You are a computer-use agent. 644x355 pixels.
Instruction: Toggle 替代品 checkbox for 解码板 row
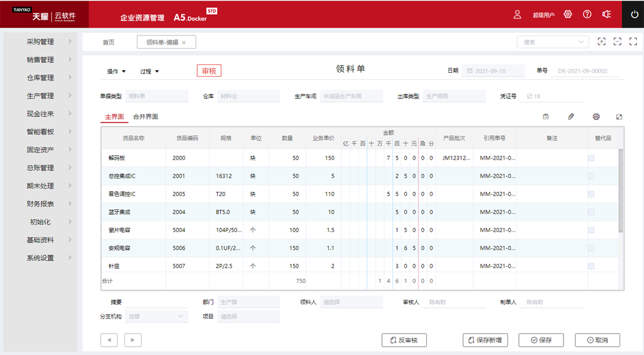(591, 158)
